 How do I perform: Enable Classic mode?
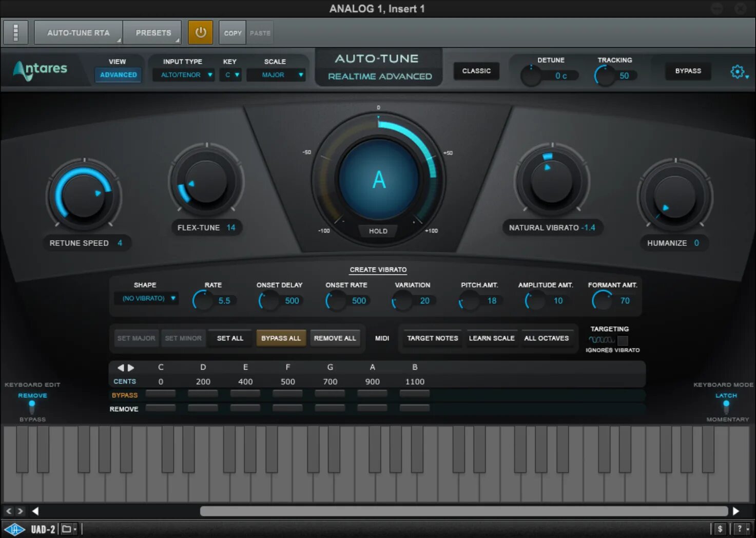point(476,71)
